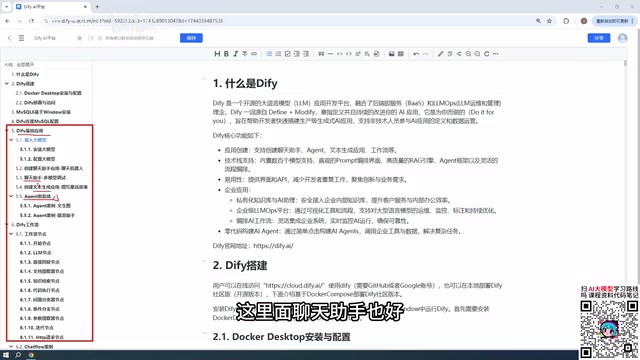Click the browser address bar URL
Screen dimensions: 640x360
[137, 21]
